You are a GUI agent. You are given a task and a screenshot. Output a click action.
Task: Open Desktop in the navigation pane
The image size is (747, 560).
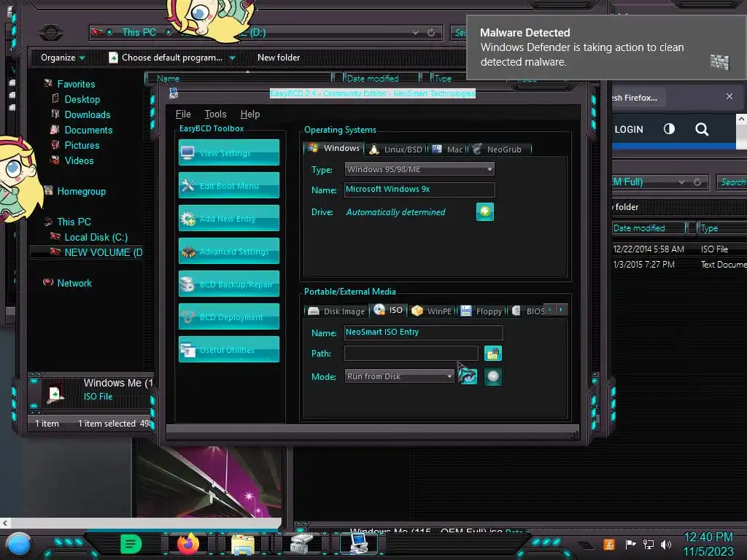point(82,99)
